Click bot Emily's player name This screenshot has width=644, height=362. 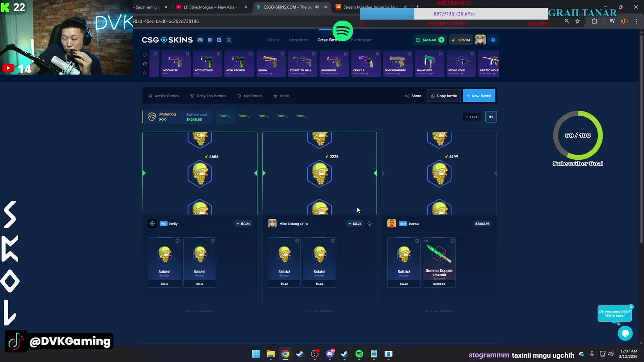tap(173, 224)
